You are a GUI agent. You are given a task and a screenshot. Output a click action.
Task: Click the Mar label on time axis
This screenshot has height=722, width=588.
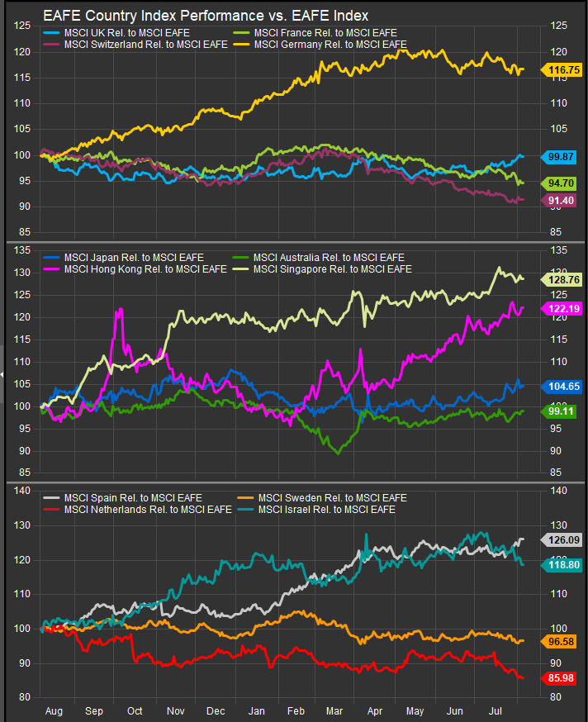(x=334, y=711)
